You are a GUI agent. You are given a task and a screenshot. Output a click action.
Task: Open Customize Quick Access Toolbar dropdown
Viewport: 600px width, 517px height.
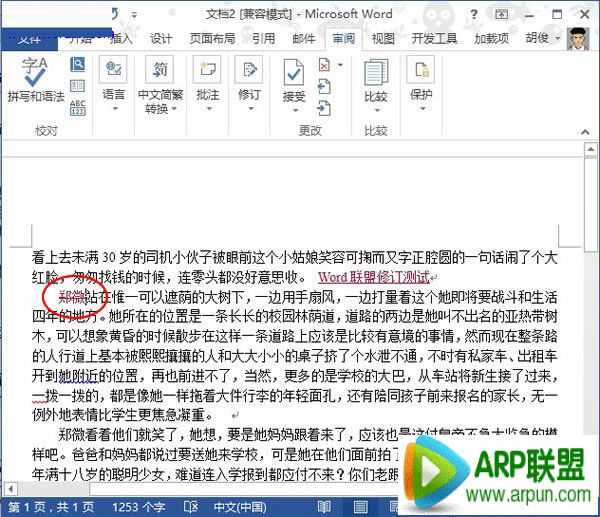pos(134,15)
